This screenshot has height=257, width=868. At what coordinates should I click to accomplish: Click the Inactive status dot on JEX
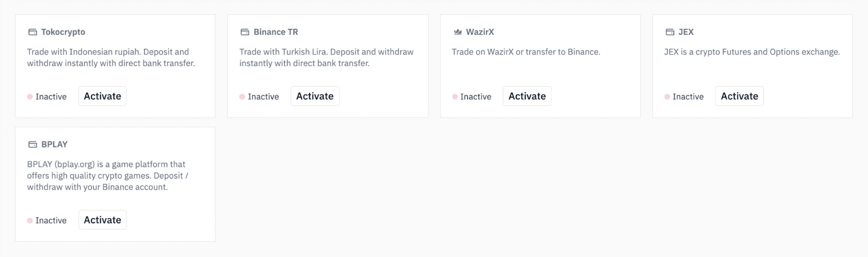pyautogui.click(x=667, y=97)
